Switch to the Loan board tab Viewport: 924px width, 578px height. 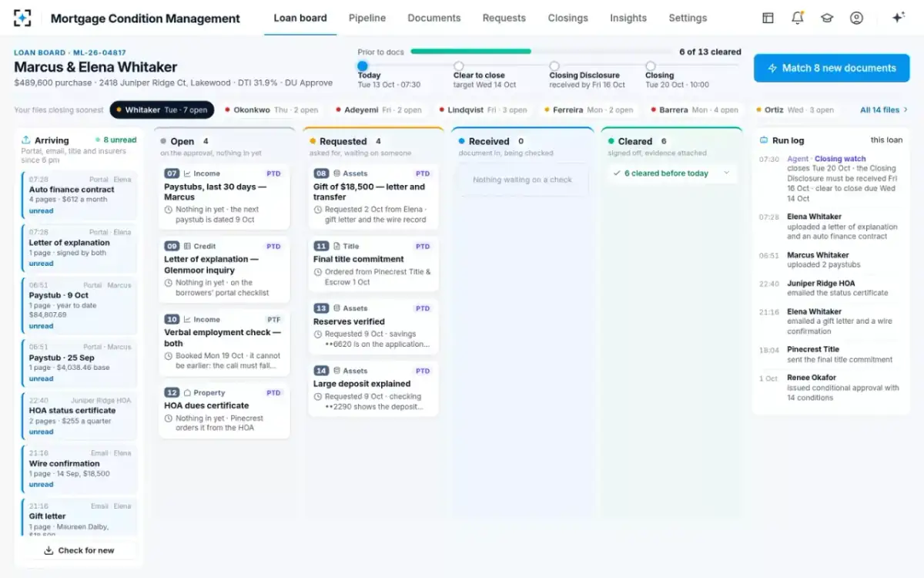300,18
